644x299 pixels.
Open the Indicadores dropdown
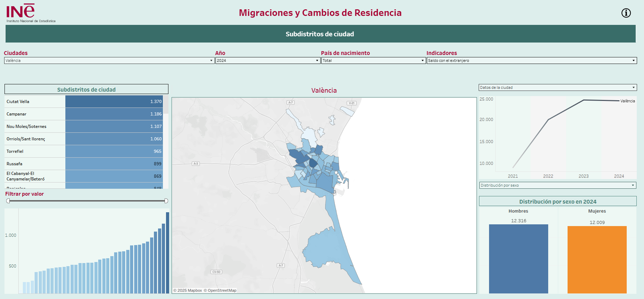[531, 60]
